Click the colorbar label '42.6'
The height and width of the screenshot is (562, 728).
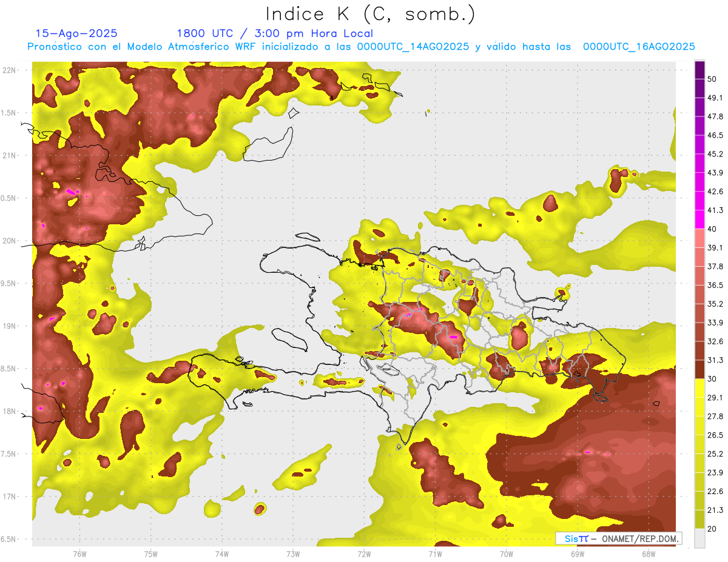pos(715,192)
